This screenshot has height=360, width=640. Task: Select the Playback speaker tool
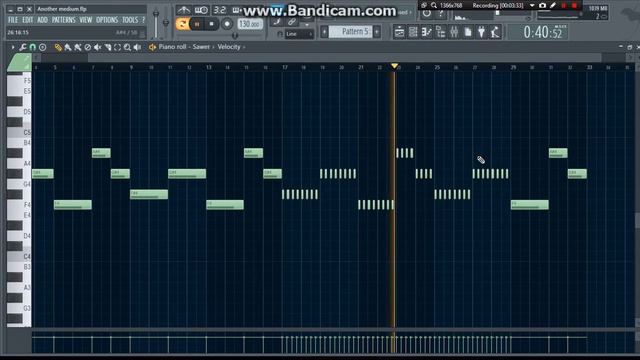coord(138,47)
